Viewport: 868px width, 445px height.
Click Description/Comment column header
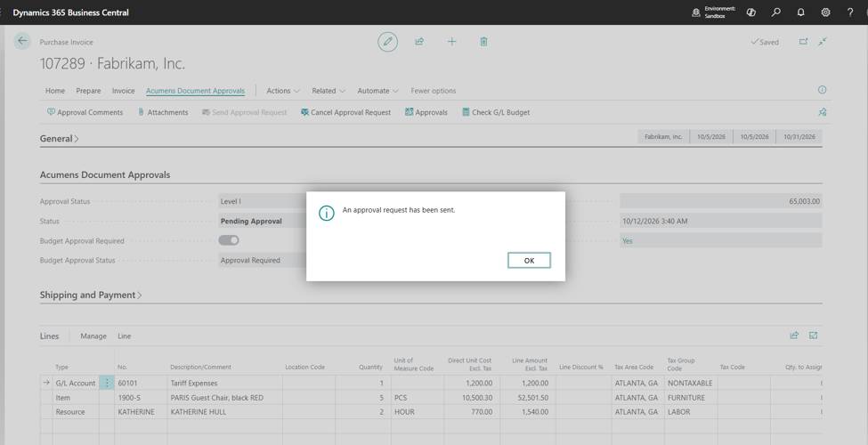click(x=200, y=367)
